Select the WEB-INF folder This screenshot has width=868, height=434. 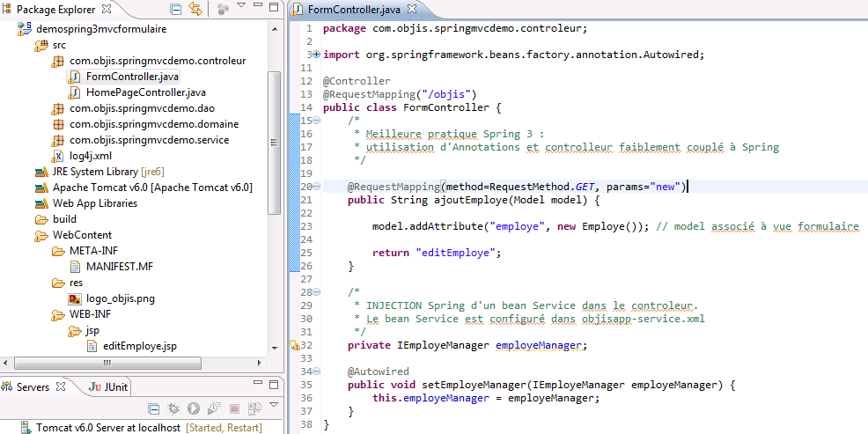pos(90,314)
